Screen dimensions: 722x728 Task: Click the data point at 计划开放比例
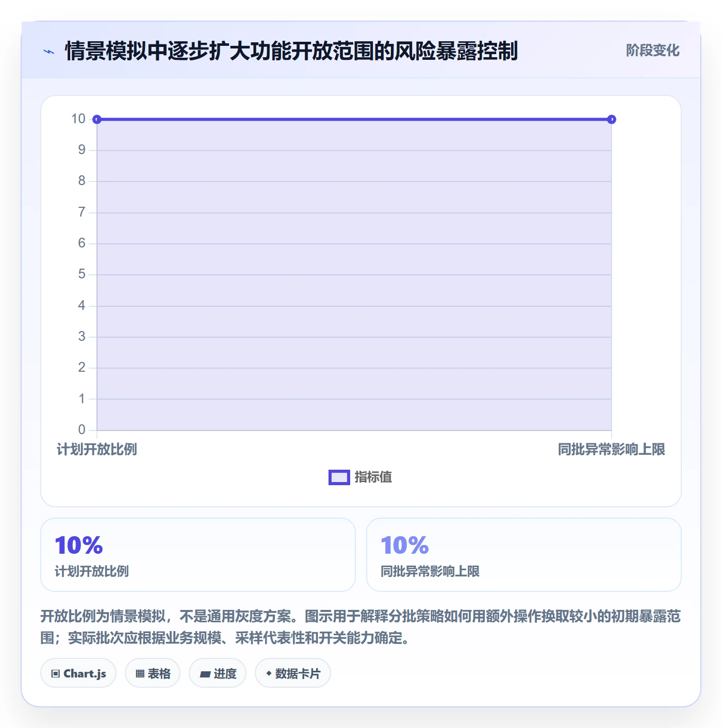pyautogui.click(x=97, y=120)
